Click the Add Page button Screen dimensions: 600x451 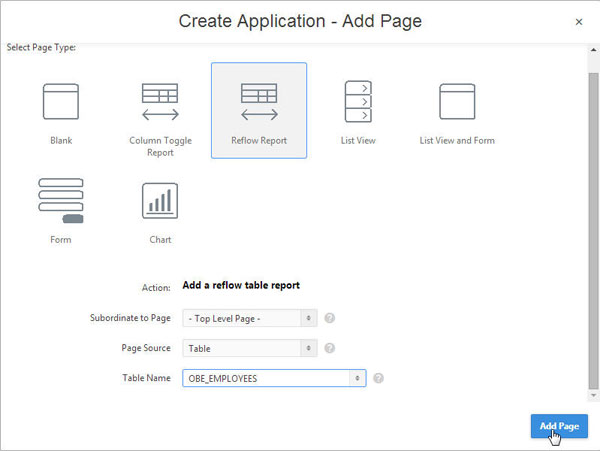tap(559, 426)
